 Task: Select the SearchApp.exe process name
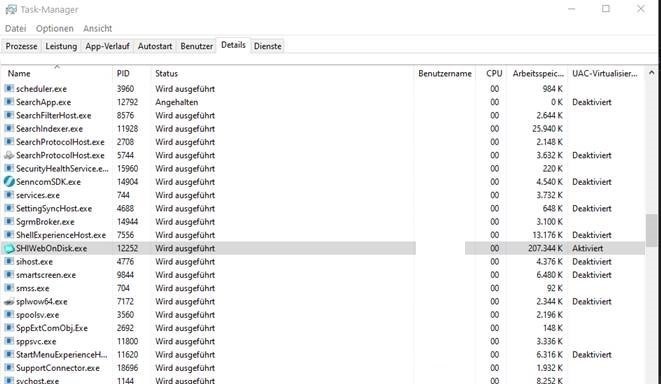(x=43, y=102)
